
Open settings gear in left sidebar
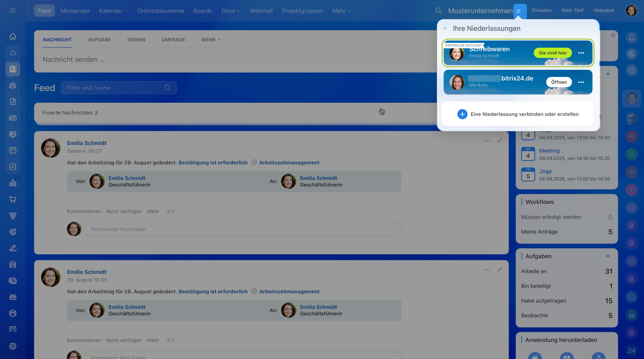[13, 346]
